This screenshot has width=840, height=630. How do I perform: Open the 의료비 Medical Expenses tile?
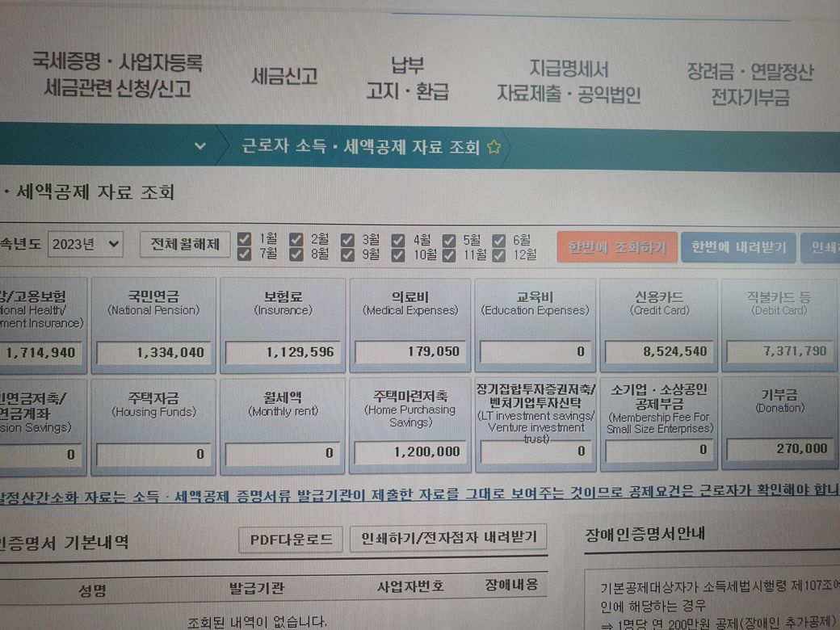coord(409,324)
